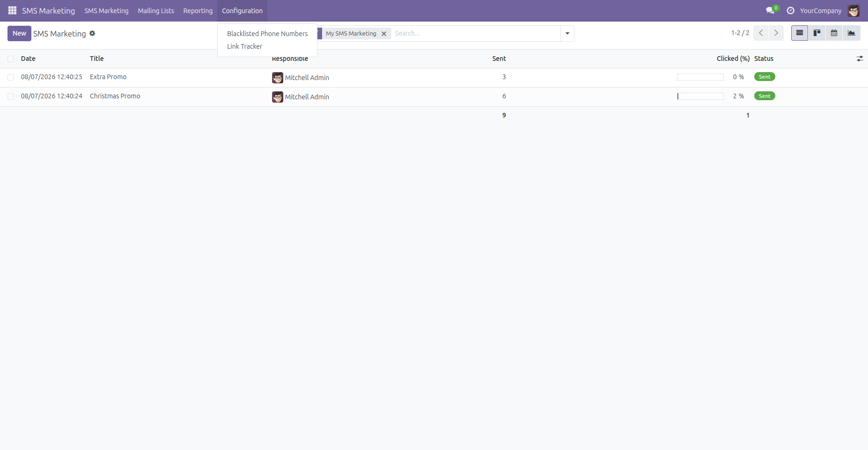
Task: Open the gear actions menu beside SMS Marketing
Action: pyautogui.click(x=92, y=33)
